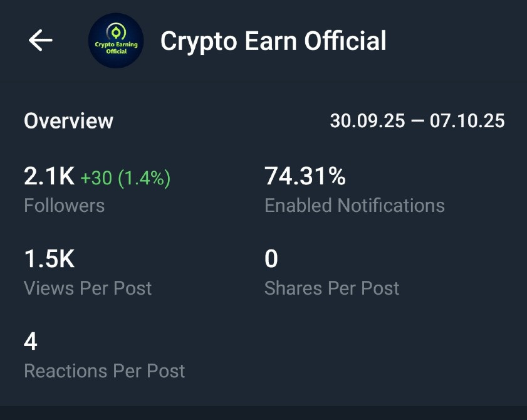Tap the back arrow icon
Image resolution: width=527 pixels, height=420 pixels.
[x=41, y=41]
